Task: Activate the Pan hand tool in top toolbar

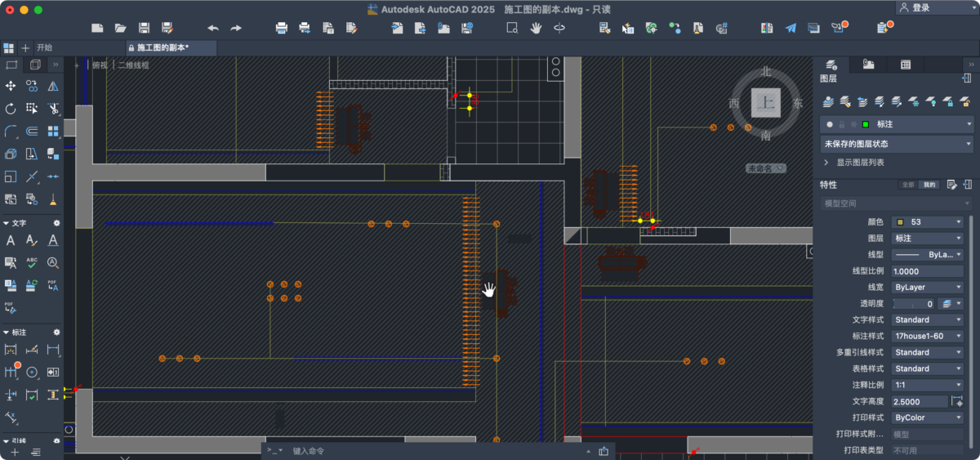Action: click(536, 28)
